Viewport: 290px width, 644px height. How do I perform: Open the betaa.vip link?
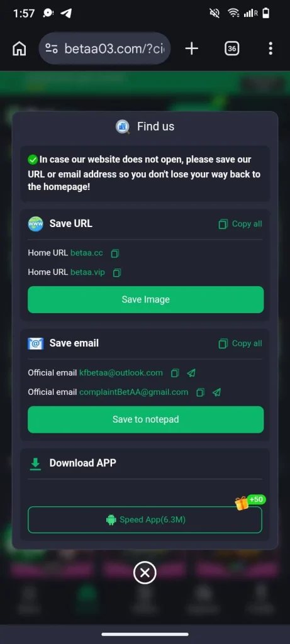tap(87, 272)
